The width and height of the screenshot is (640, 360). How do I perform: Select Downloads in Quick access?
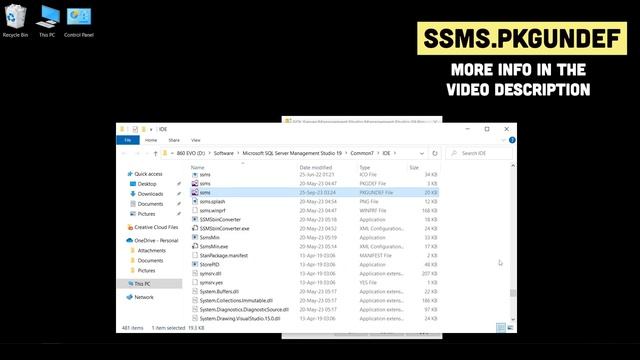coord(150,194)
